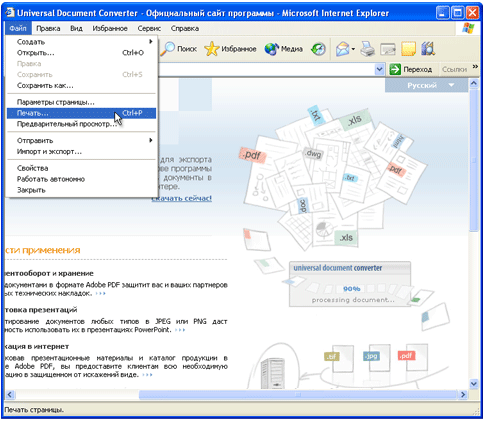Click the heading ending 'сти применения'
The image size is (484, 422).
43,250
